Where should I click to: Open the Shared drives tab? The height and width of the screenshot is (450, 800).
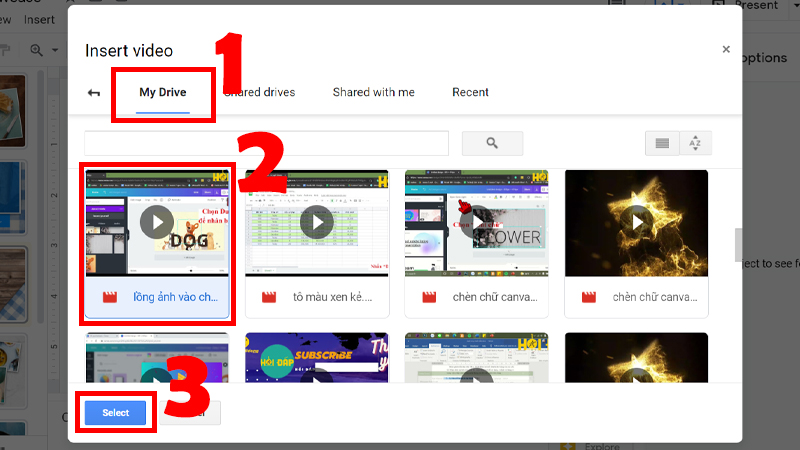coord(259,92)
